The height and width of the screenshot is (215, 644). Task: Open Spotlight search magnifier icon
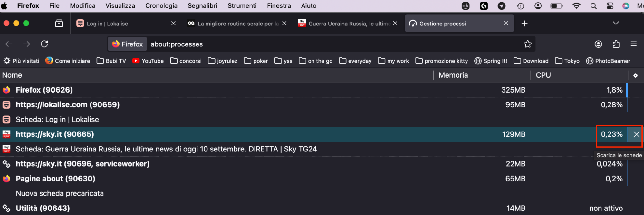[593, 6]
